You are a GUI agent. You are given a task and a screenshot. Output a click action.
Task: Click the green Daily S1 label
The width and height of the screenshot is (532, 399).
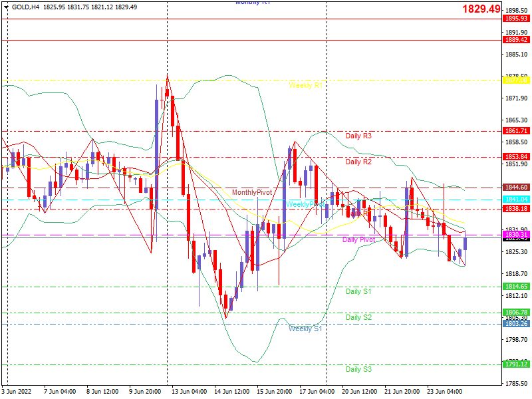(358, 291)
